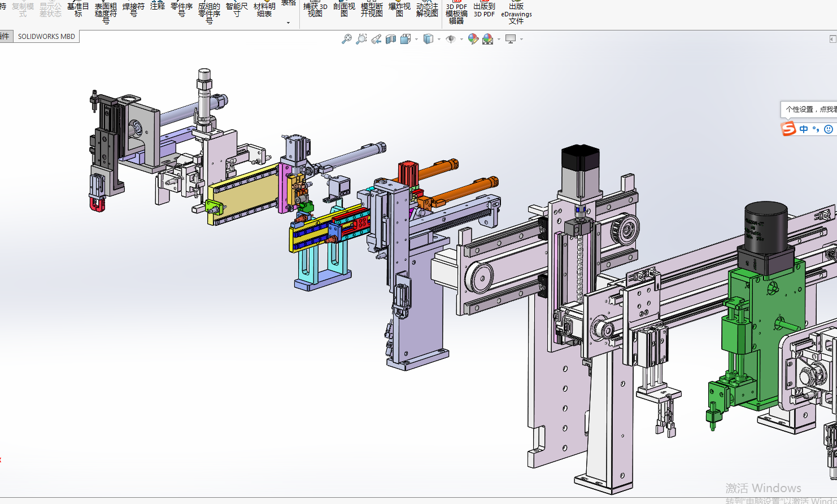Expand View Orientation dropdown arrow
Viewport: 837px width, 504px height.
416,40
